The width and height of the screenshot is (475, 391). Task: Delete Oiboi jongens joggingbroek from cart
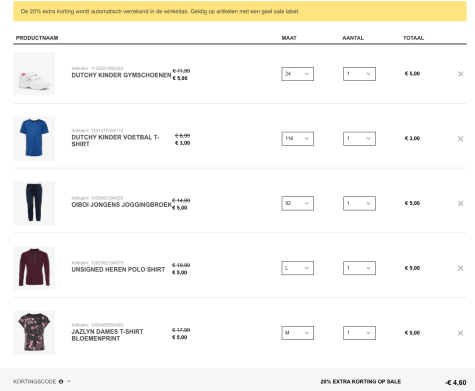pos(460,203)
